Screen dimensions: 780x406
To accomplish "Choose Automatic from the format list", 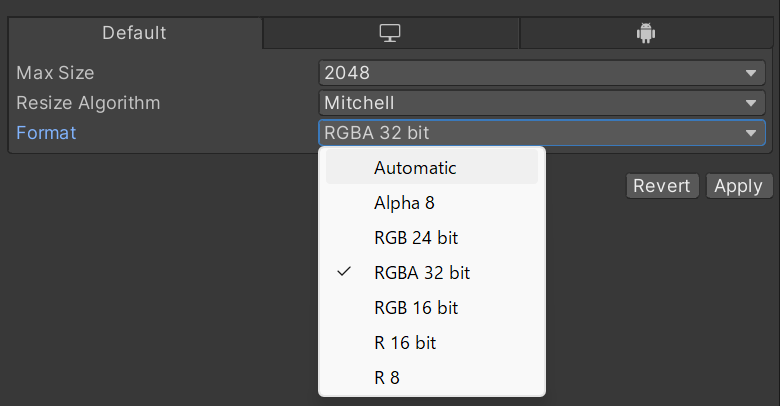I will (x=415, y=168).
